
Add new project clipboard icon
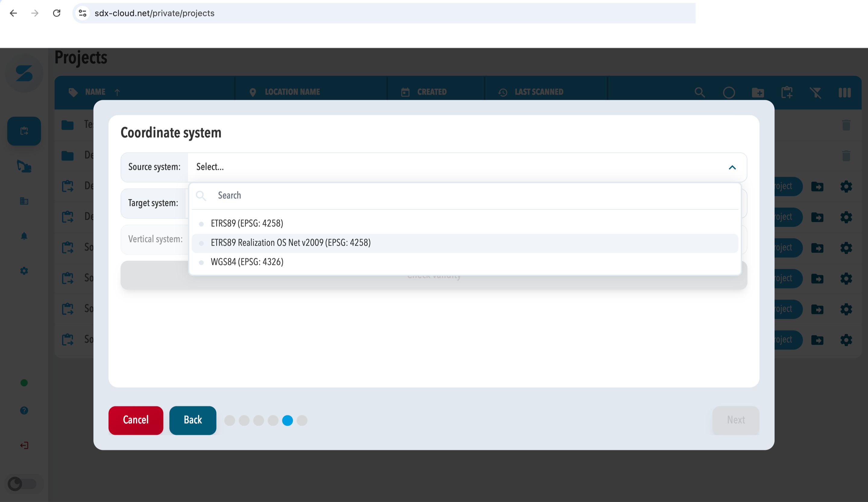coord(787,92)
